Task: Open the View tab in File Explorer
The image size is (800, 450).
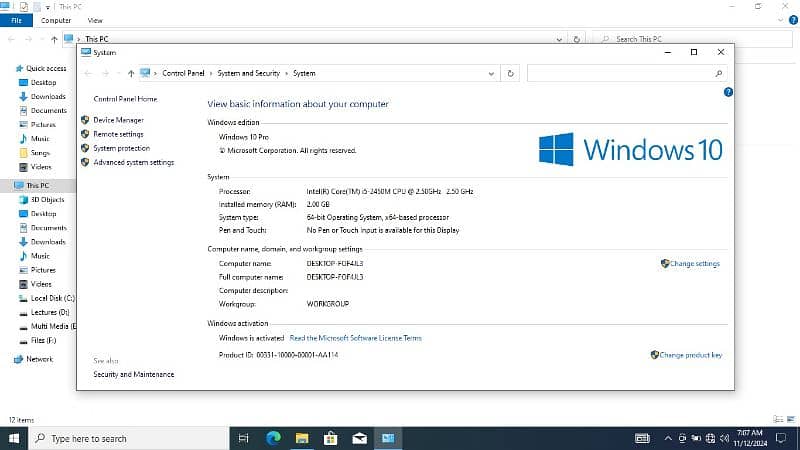Action: click(95, 20)
